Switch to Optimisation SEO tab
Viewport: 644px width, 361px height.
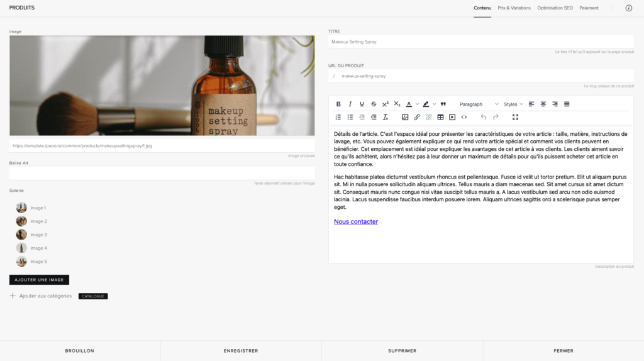[555, 8]
